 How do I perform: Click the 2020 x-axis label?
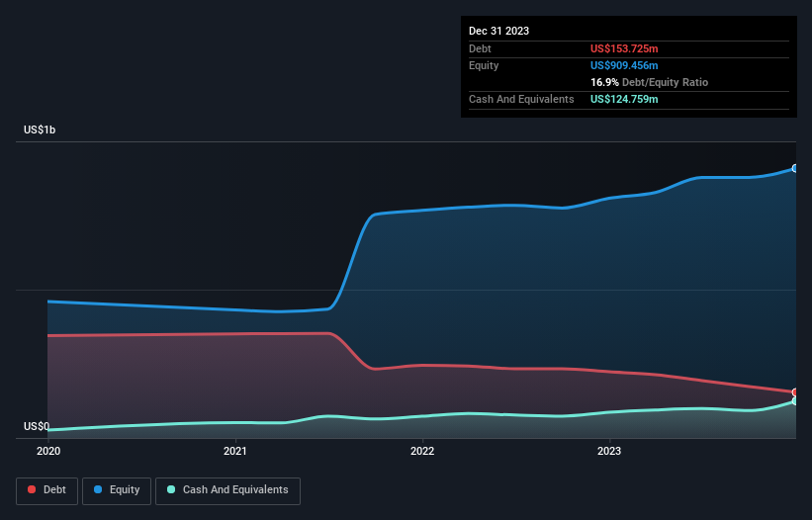[x=48, y=451]
